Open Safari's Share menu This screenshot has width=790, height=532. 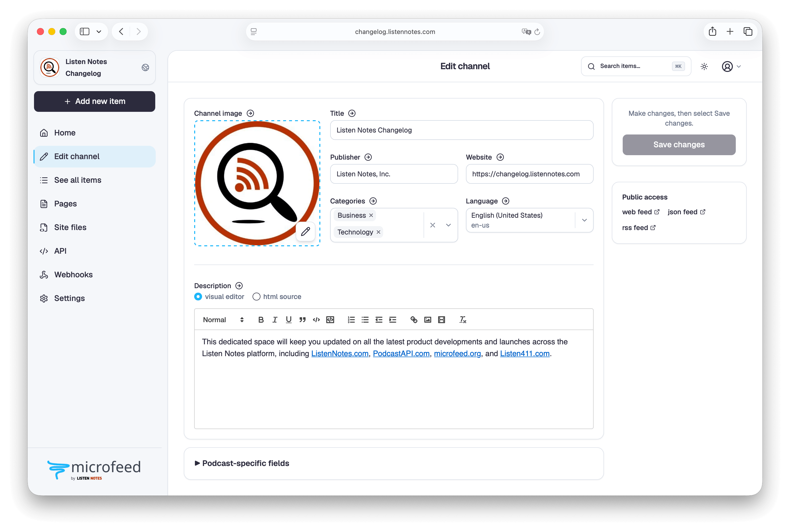(712, 32)
